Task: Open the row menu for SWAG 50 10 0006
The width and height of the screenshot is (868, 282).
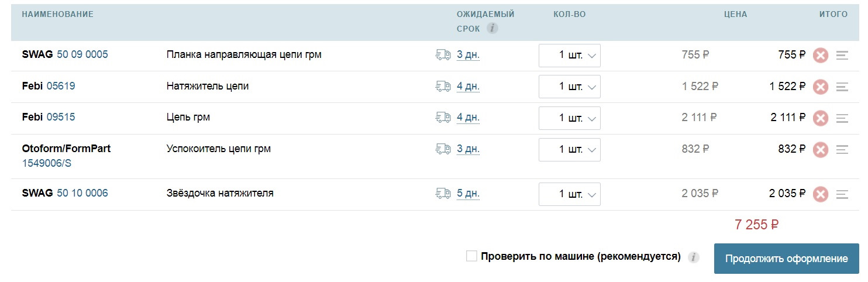Action: pos(842,194)
